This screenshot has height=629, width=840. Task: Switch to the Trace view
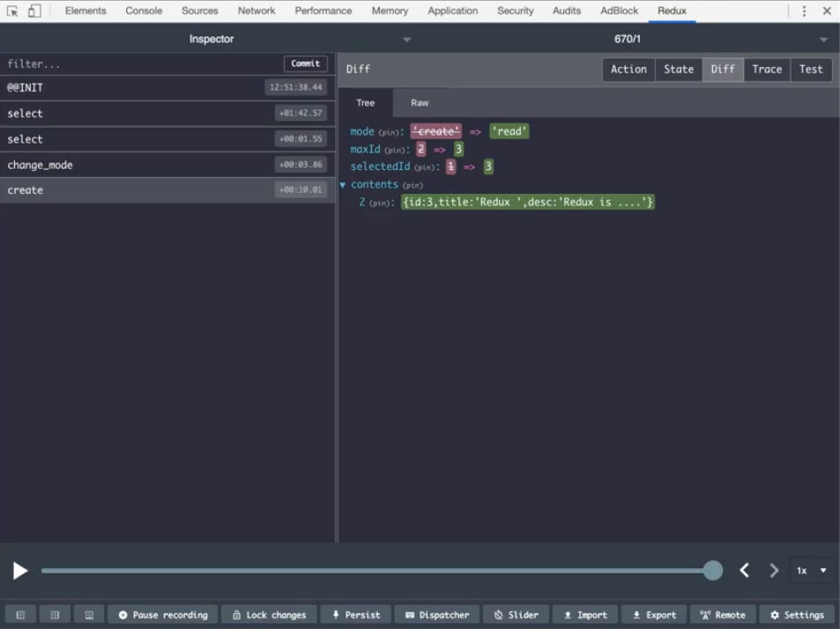pos(767,69)
